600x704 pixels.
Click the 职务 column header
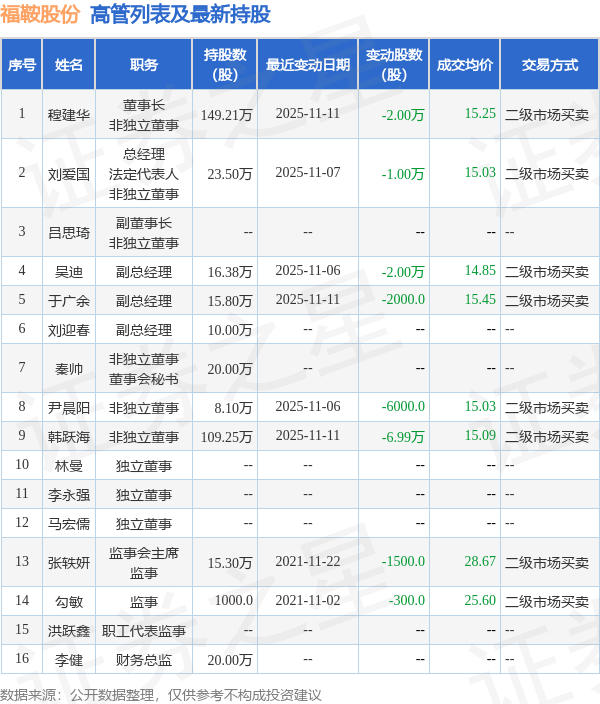pyautogui.click(x=144, y=65)
